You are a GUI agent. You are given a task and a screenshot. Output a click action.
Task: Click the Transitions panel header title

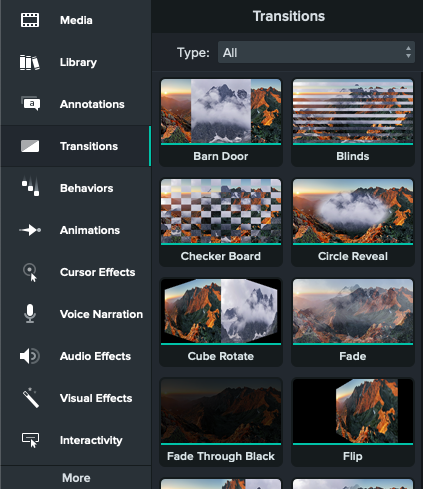pyautogui.click(x=289, y=16)
